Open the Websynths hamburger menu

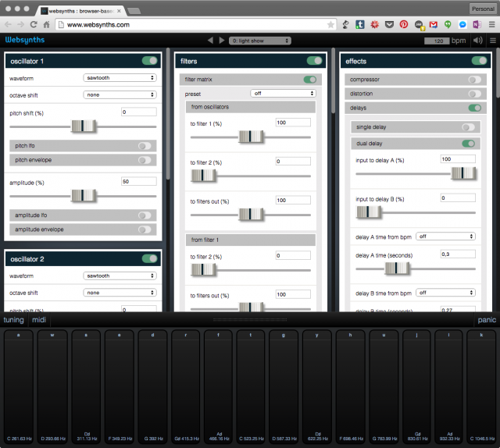coord(491,40)
